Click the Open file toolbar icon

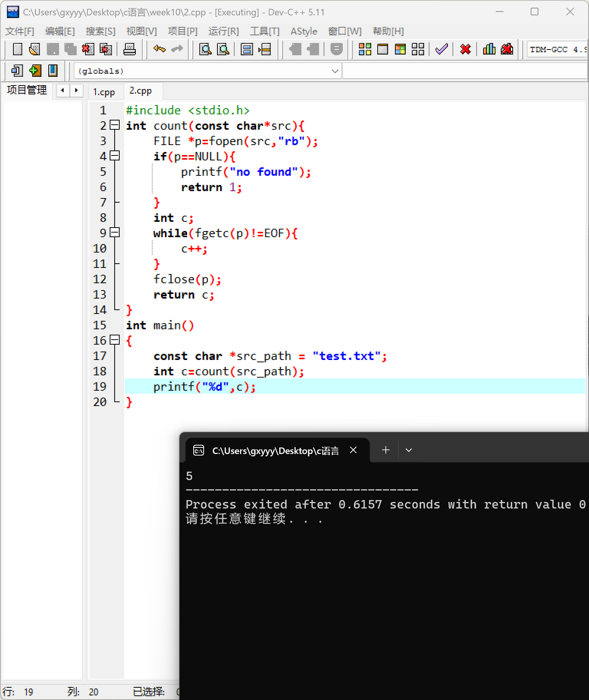[x=35, y=49]
